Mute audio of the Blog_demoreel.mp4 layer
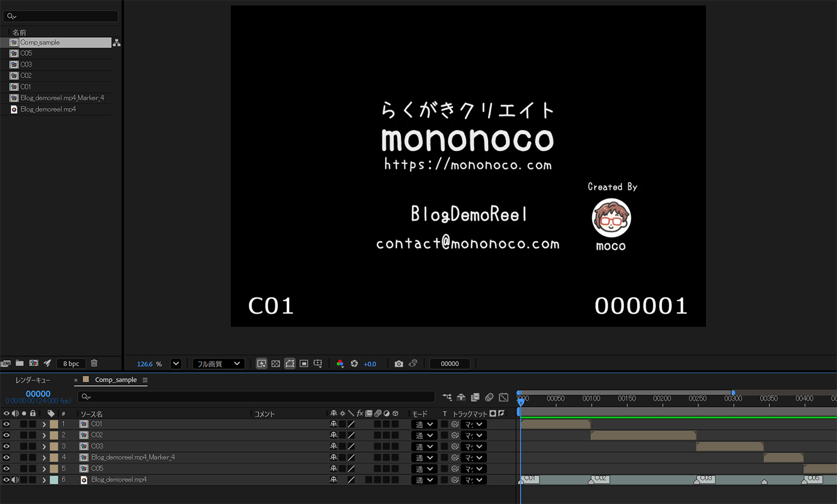Screen dimensions: 837x504 (15, 480)
